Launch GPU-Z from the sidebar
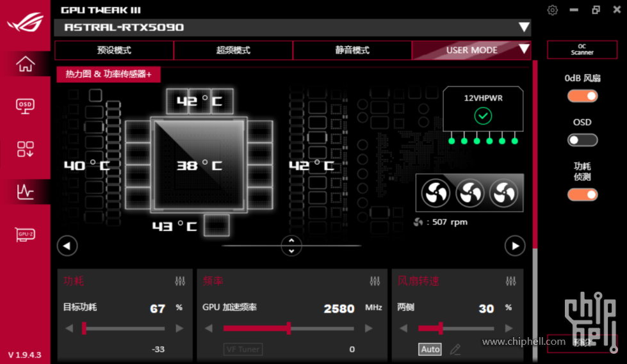 point(25,234)
